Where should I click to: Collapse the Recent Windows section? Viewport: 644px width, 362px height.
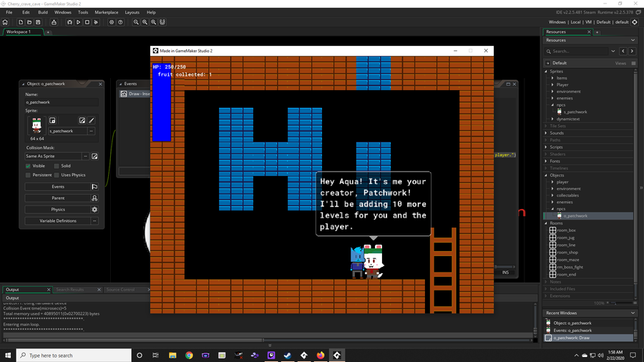point(633,313)
